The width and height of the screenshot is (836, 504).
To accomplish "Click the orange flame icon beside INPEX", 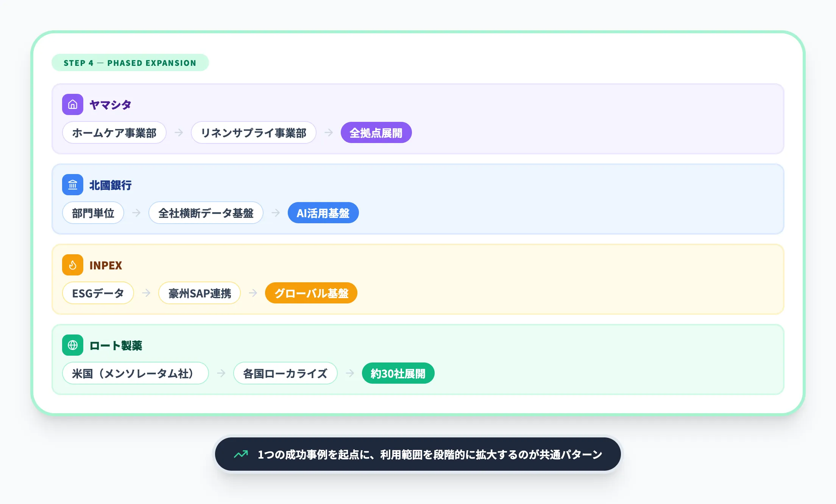I will [x=72, y=265].
